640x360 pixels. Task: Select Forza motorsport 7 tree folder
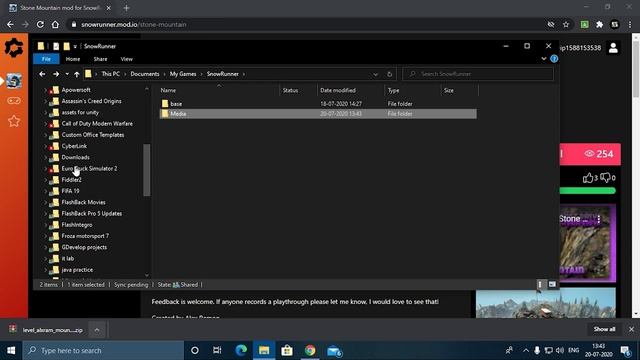click(x=85, y=236)
